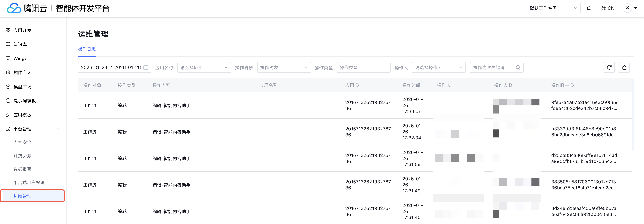Open the notification bell
The image size is (644, 224).
(588, 8)
